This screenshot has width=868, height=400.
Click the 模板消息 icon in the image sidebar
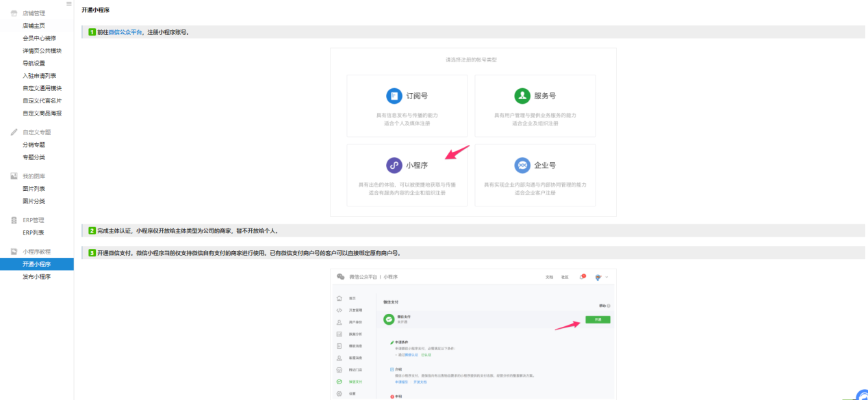point(340,346)
